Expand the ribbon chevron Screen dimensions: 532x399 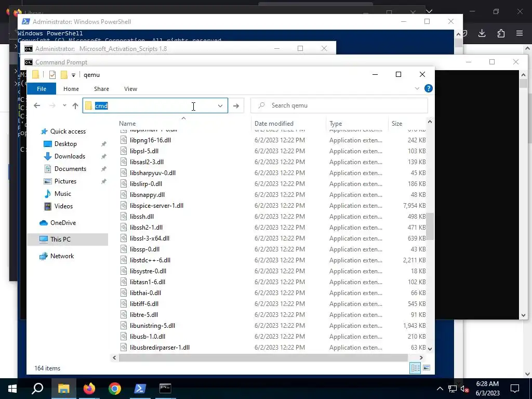coord(417,88)
